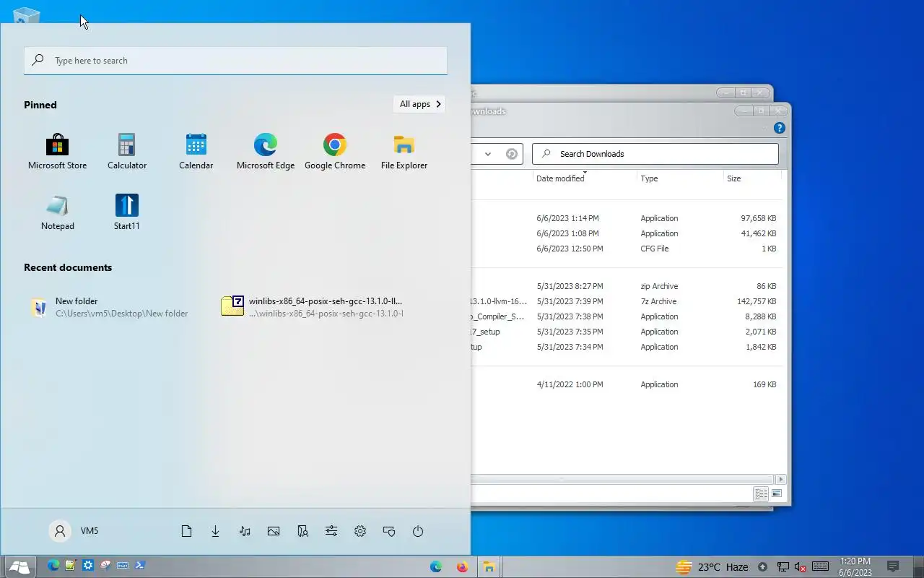Launch Google Chrome from the Start menu

pos(335,152)
